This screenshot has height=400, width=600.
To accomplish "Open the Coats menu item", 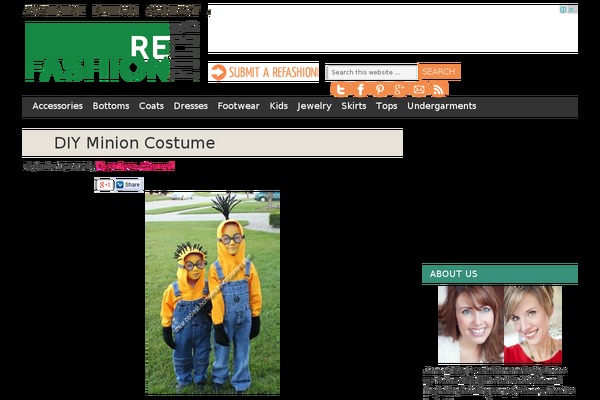I will point(151,106).
